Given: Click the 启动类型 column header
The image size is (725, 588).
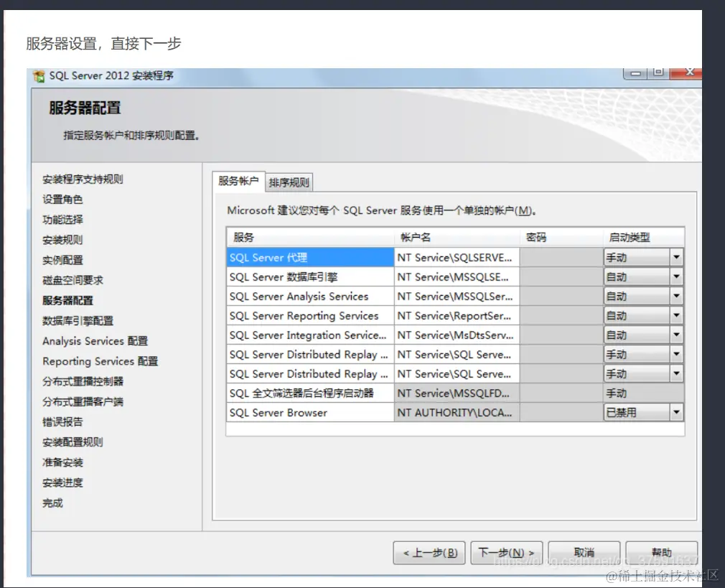Looking at the screenshot, I should click(644, 238).
